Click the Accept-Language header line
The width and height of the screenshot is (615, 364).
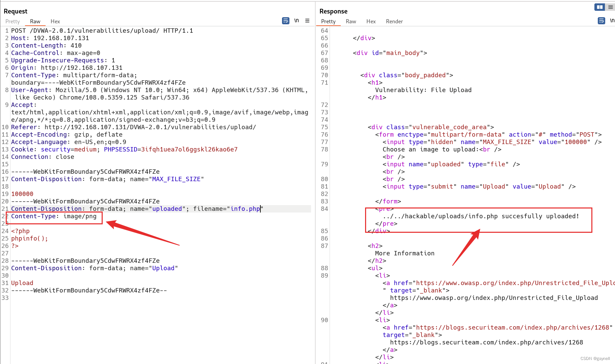pos(69,142)
